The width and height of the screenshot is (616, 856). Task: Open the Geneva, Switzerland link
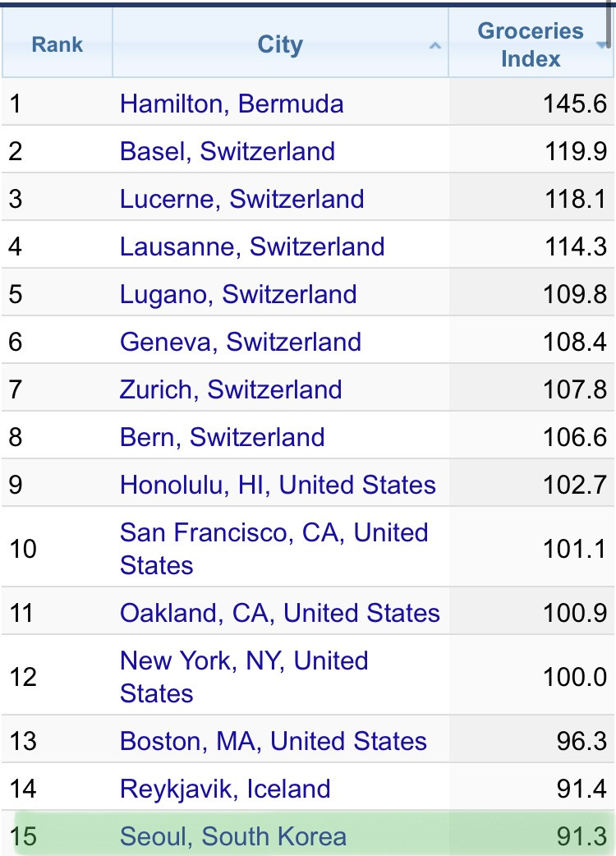tap(241, 342)
